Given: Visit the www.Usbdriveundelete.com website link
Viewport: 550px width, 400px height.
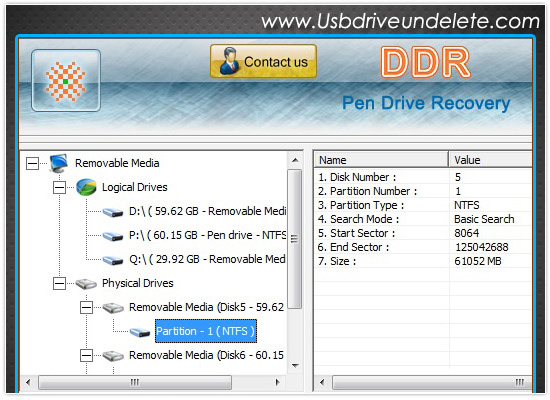Looking at the screenshot, I should point(401,21).
